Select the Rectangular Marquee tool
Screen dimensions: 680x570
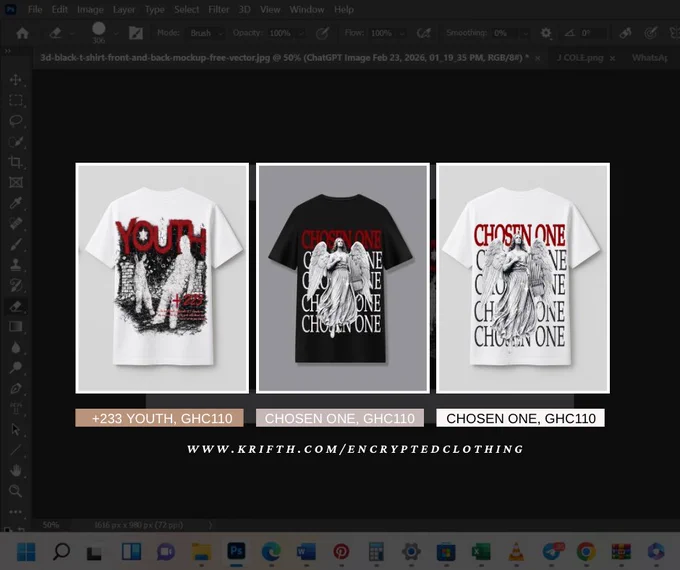coord(16,100)
